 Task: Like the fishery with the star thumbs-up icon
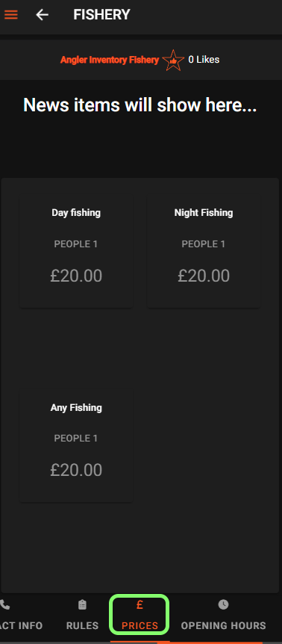(173, 61)
